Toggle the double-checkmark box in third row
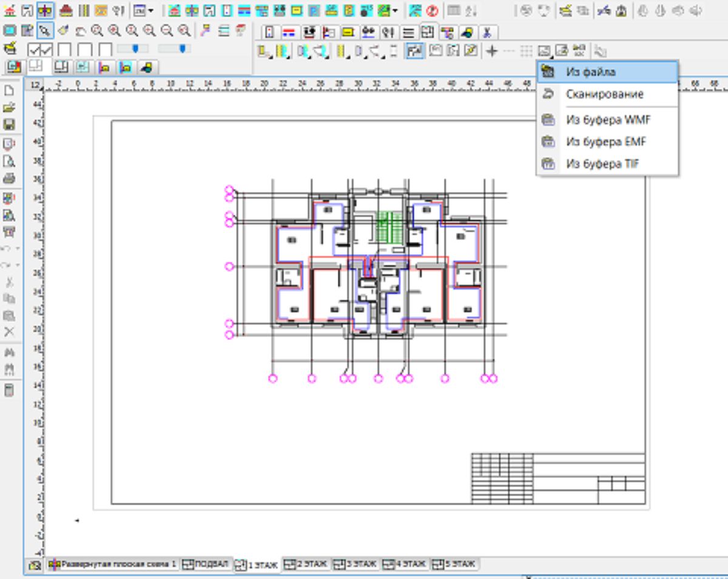 pyautogui.click(x=40, y=50)
